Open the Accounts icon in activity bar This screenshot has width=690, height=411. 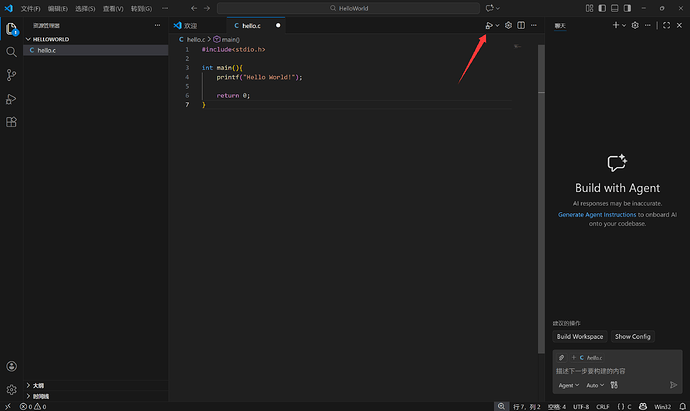[11, 366]
